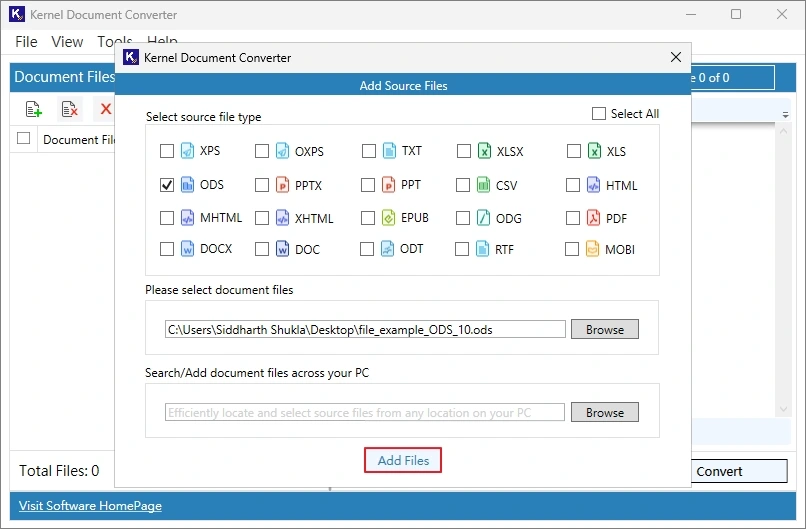This screenshot has height=529, width=806.
Task: Click the add document toolbar icon
Action: click(x=33, y=109)
